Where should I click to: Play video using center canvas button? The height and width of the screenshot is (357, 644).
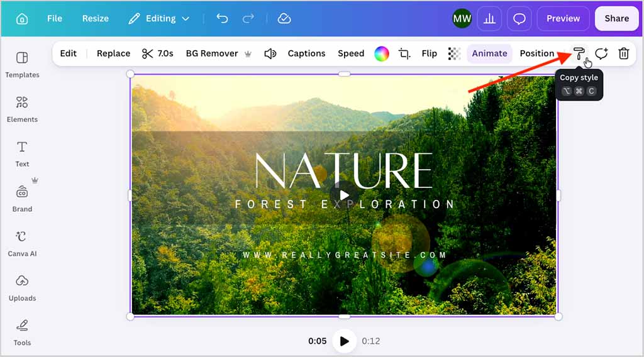coord(344,195)
